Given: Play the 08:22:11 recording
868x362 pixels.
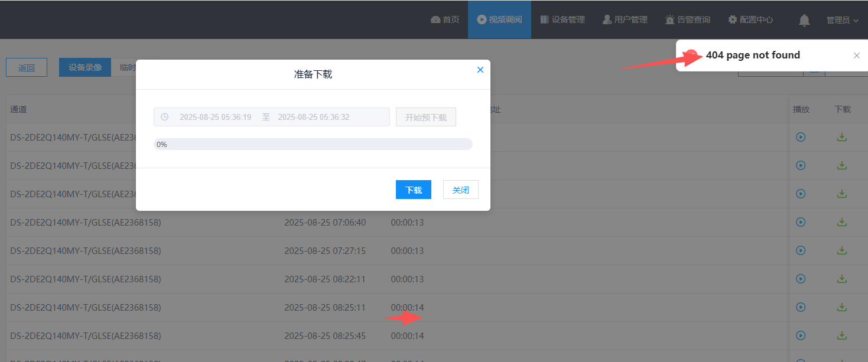Looking at the screenshot, I should click(x=801, y=279).
